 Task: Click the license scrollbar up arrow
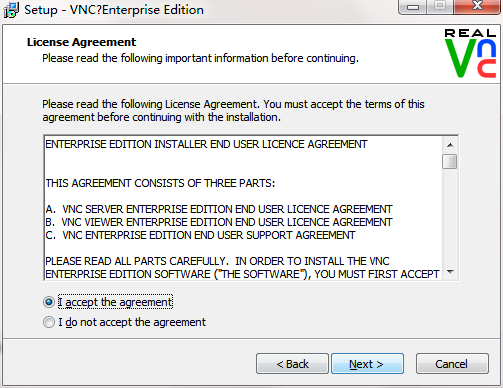[x=450, y=145]
